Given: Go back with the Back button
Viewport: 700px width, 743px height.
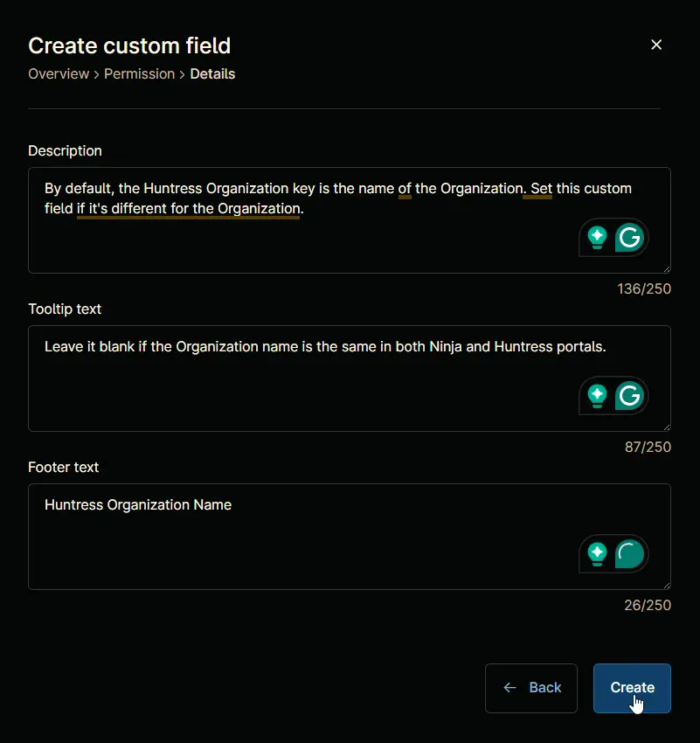Looking at the screenshot, I should pyautogui.click(x=531, y=688).
